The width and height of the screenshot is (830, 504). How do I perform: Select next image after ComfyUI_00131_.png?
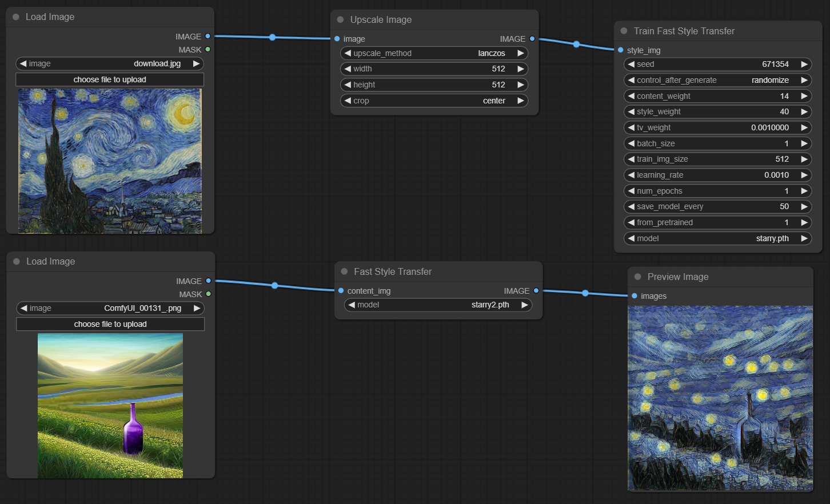click(x=197, y=308)
